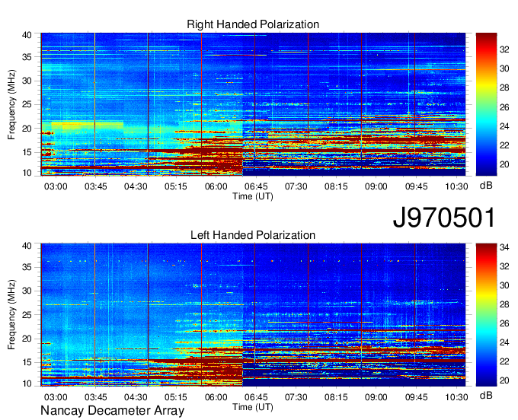
Task: Click the 20 MHz tick on the upper plot
Action: click(x=27, y=129)
